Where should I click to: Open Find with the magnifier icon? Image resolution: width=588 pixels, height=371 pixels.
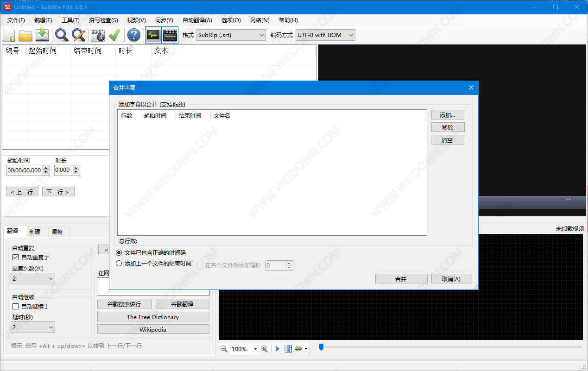[62, 35]
